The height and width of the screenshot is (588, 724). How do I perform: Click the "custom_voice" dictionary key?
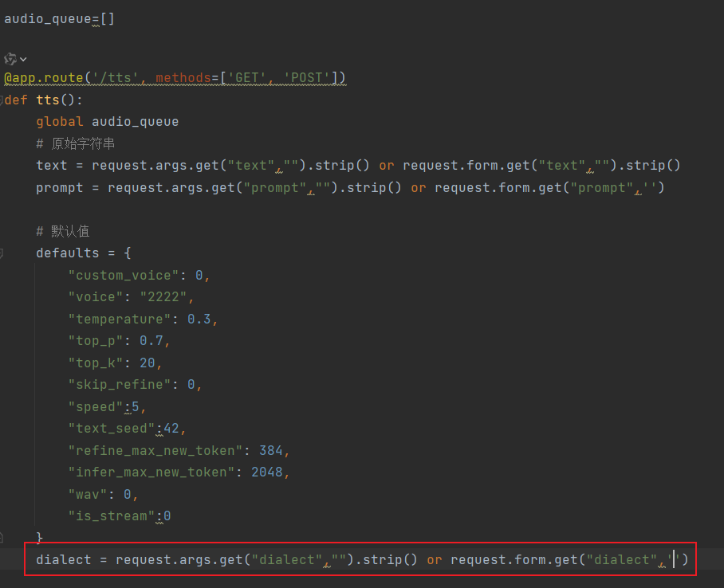124,275
